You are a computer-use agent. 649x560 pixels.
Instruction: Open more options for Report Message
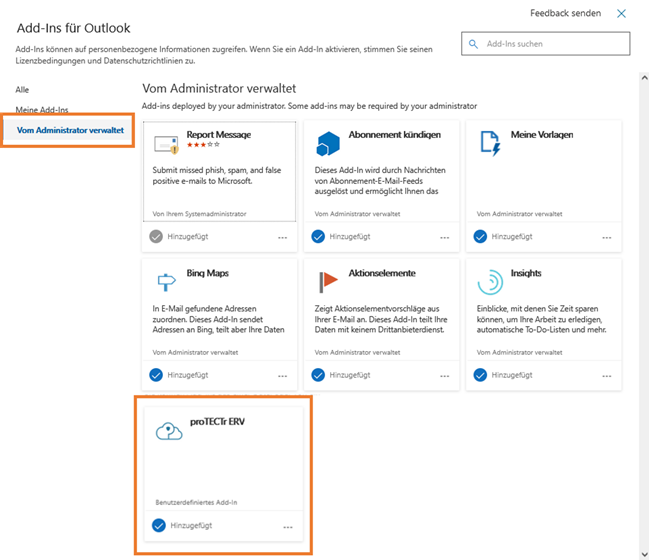283,238
